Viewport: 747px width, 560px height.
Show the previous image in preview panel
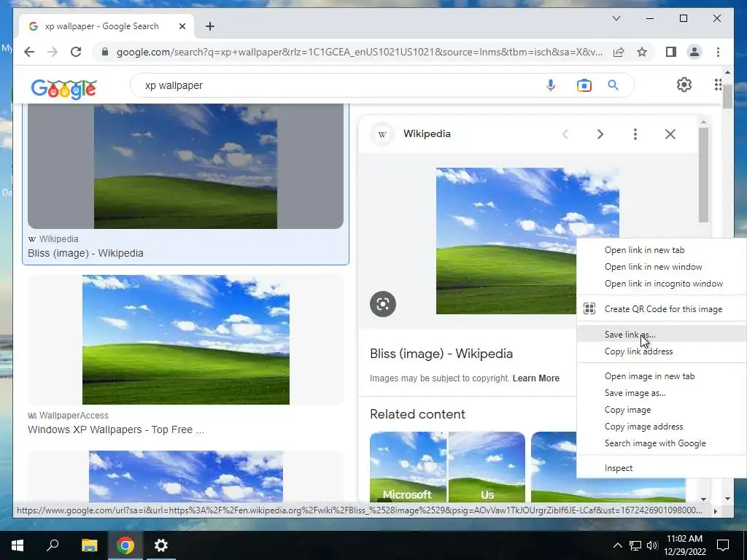point(565,134)
